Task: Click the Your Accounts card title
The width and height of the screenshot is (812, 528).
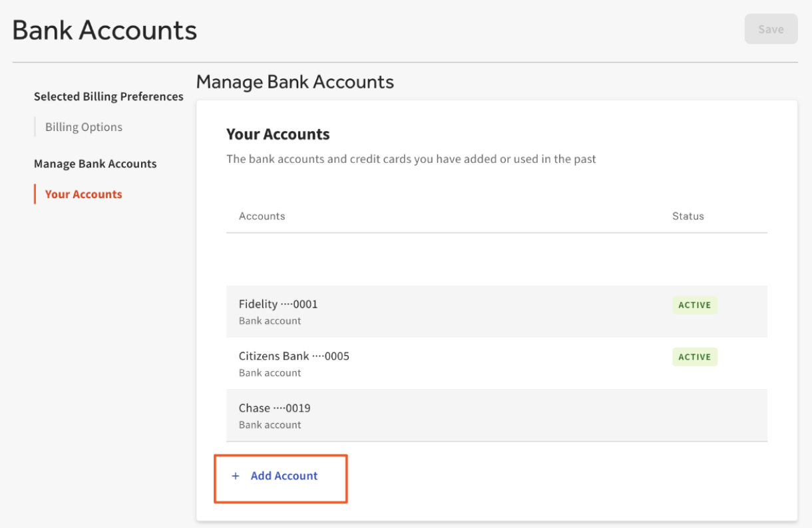Action: coord(278,134)
